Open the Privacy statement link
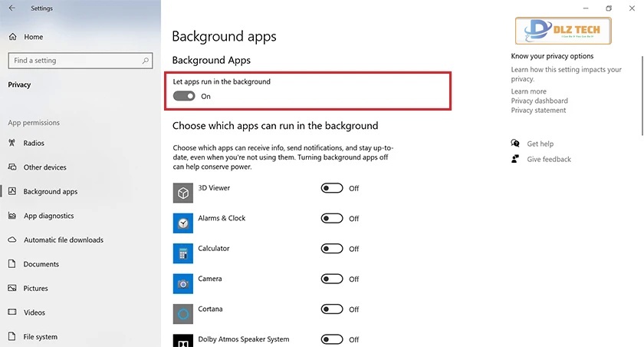 point(538,110)
